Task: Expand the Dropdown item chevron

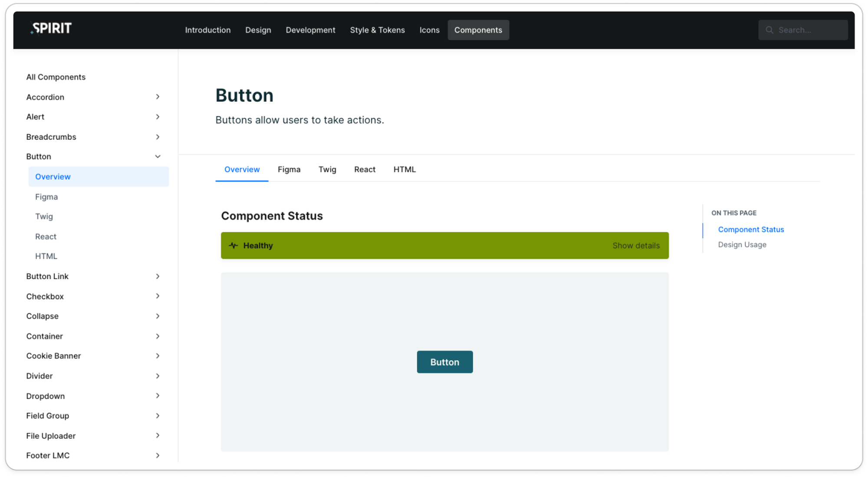Action: pos(158,396)
